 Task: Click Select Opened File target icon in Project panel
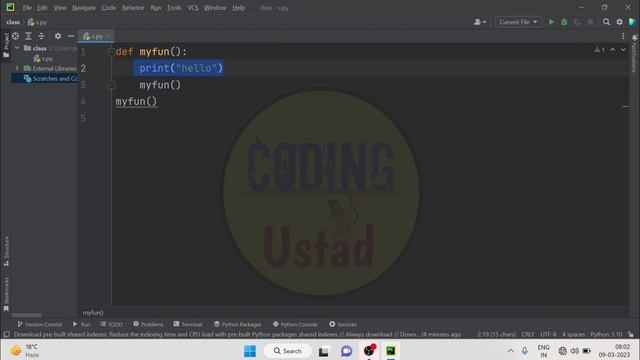pyautogui.click(x=15, y=36)
